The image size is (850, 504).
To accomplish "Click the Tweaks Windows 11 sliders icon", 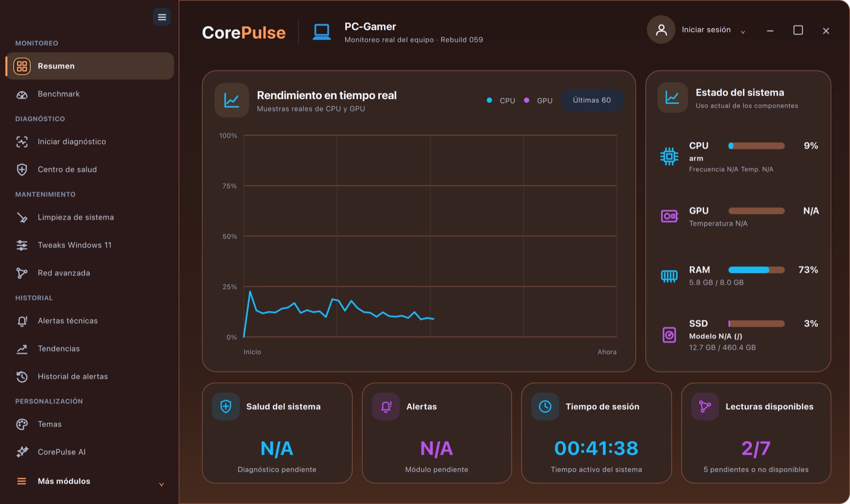I will coord(22,245).
